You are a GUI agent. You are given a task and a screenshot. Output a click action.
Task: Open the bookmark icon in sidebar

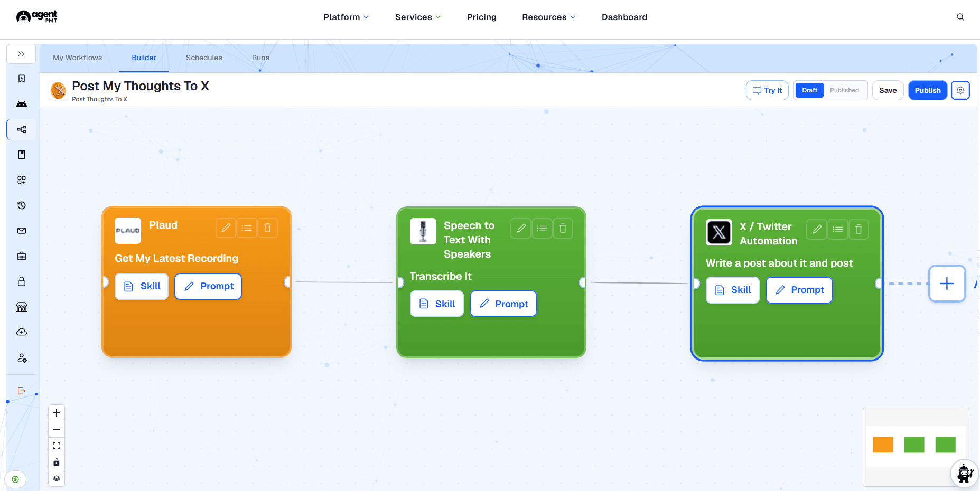point(22,79)
